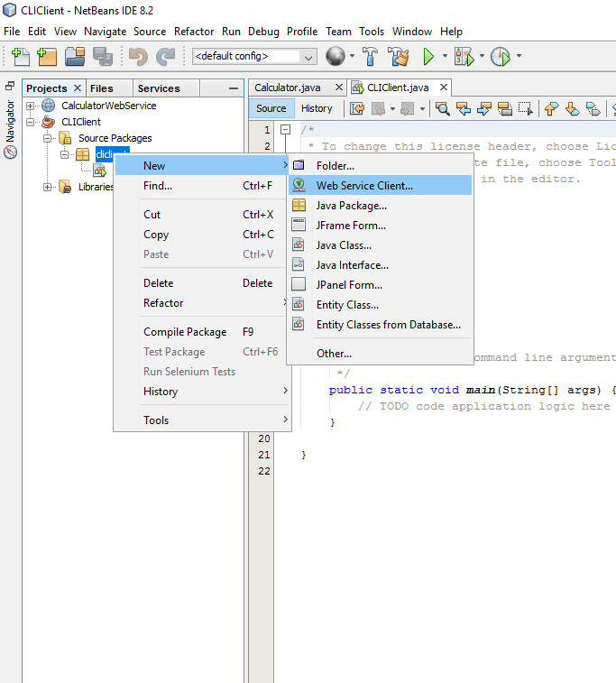
Task: Choose JPanel Form from New submenu
Action: click(380, 285)
